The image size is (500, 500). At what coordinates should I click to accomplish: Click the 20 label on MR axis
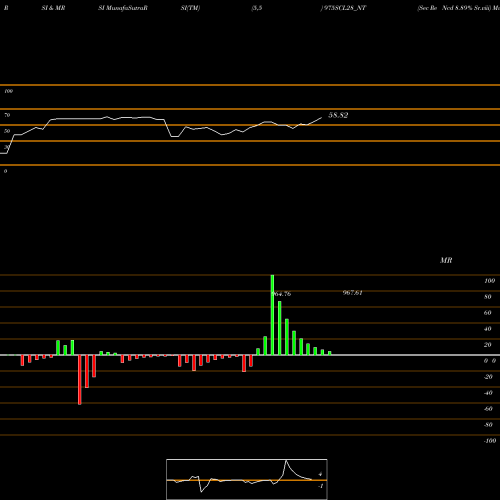point(488,345)
